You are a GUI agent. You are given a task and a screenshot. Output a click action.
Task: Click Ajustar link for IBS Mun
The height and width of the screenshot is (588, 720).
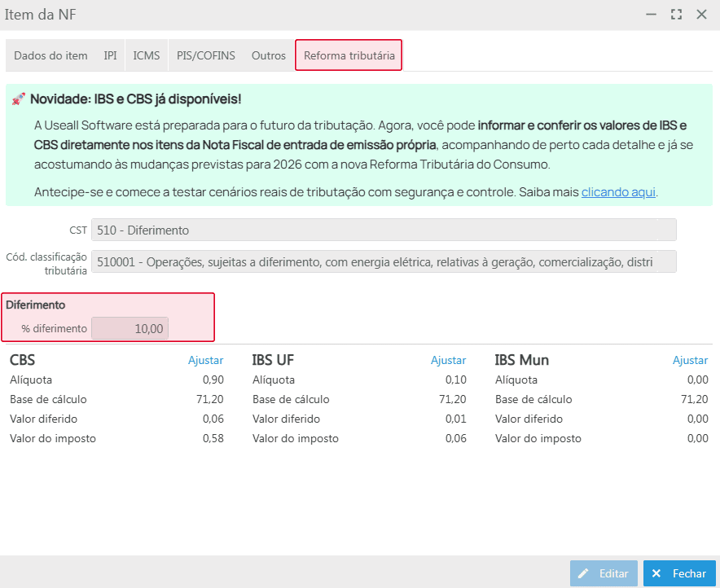[690, 360]
